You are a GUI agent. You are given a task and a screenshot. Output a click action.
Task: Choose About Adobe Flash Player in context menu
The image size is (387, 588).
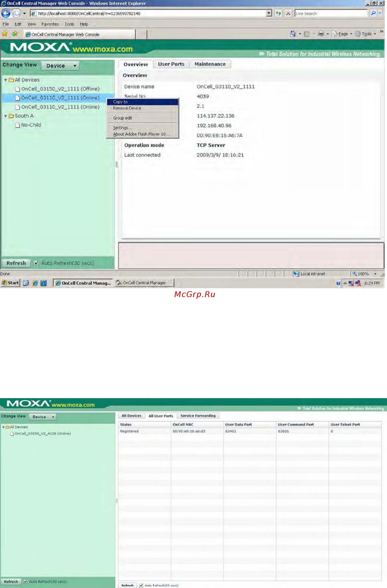pyautogui.click(x=142, y=134)
